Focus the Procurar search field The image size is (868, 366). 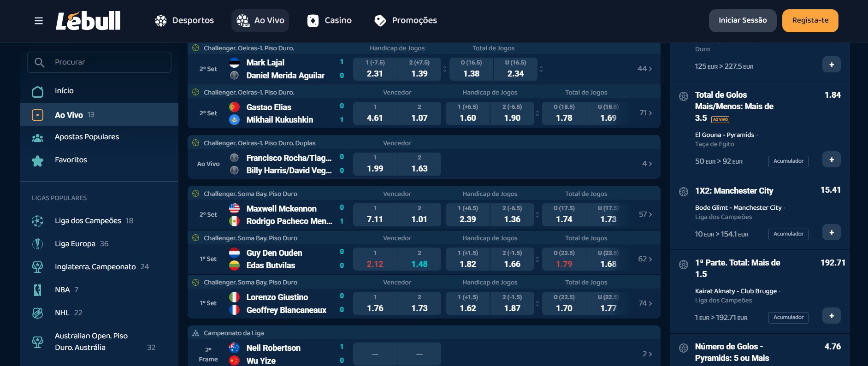click(99, 62)
